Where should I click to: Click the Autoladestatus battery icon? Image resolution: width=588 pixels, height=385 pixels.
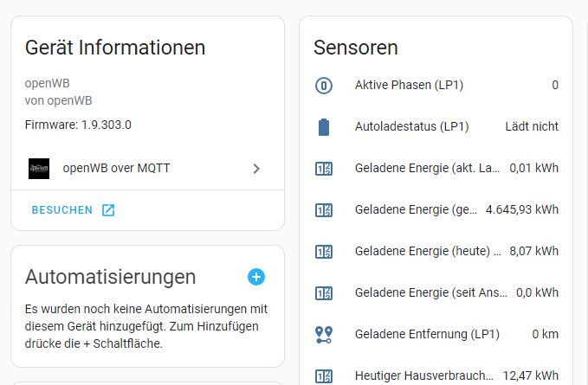point(324,126)
